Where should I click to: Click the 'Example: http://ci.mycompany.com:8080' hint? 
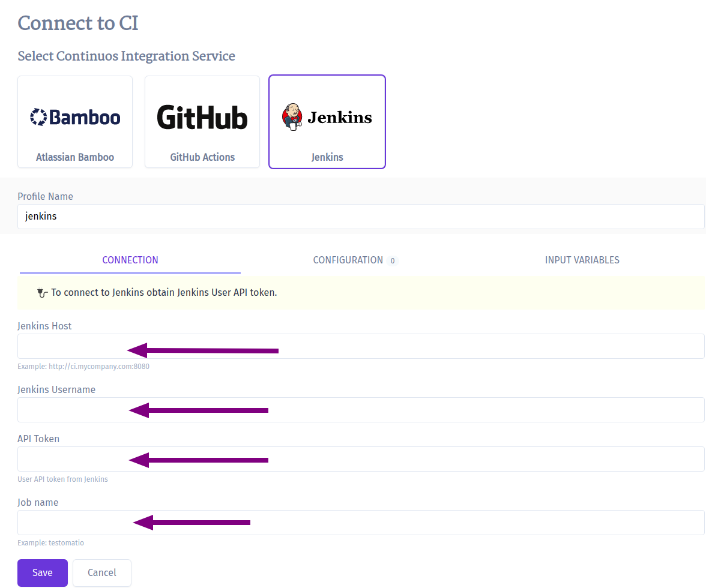83,367
